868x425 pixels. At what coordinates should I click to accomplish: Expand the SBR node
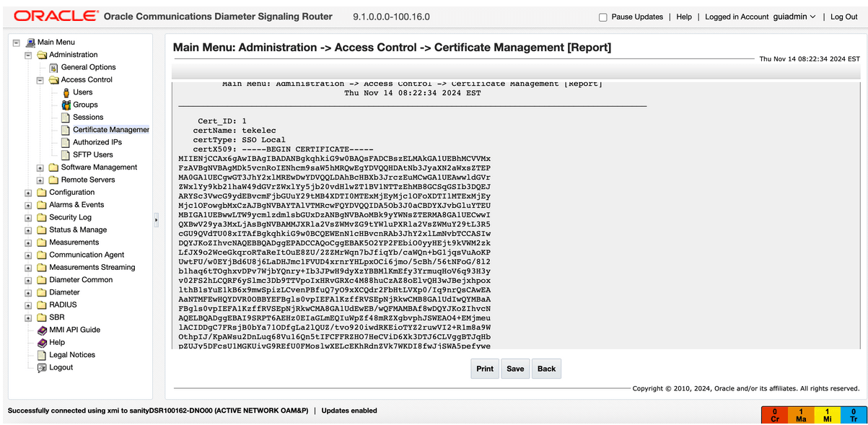click(x=28, y=317)
